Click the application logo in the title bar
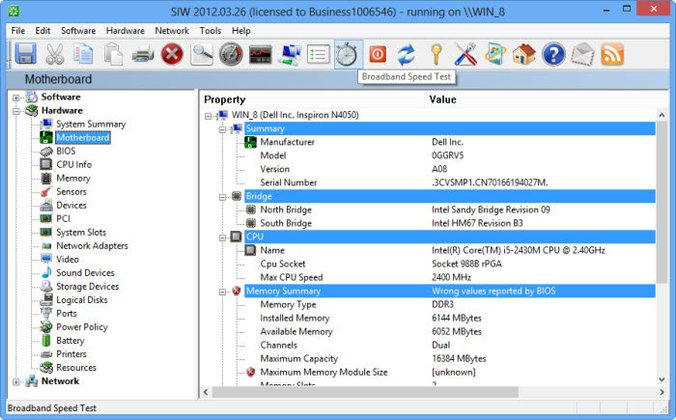 point(14,11)
